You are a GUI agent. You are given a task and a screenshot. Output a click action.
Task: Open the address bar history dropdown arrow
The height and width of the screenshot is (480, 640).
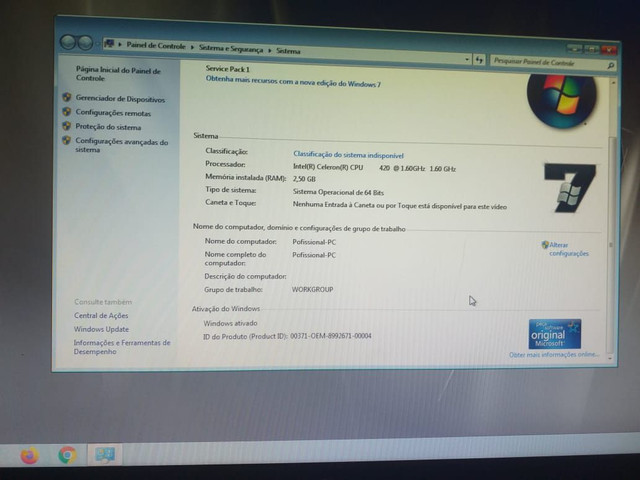[467, 60]
